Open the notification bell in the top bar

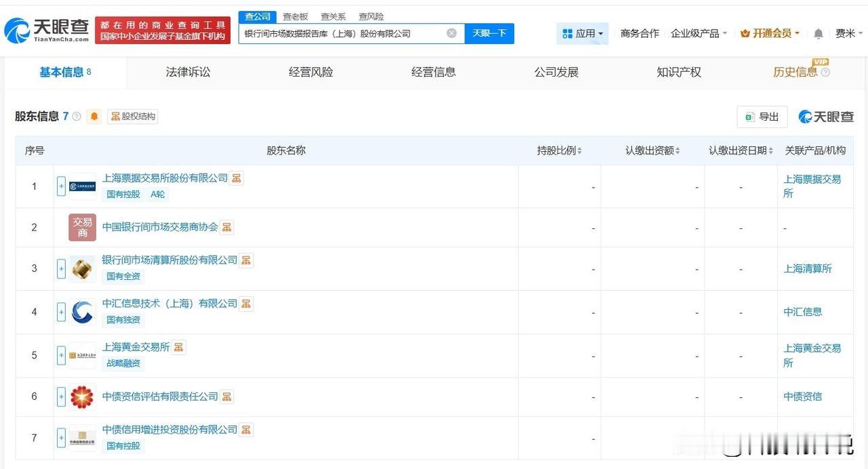point(818,33)
